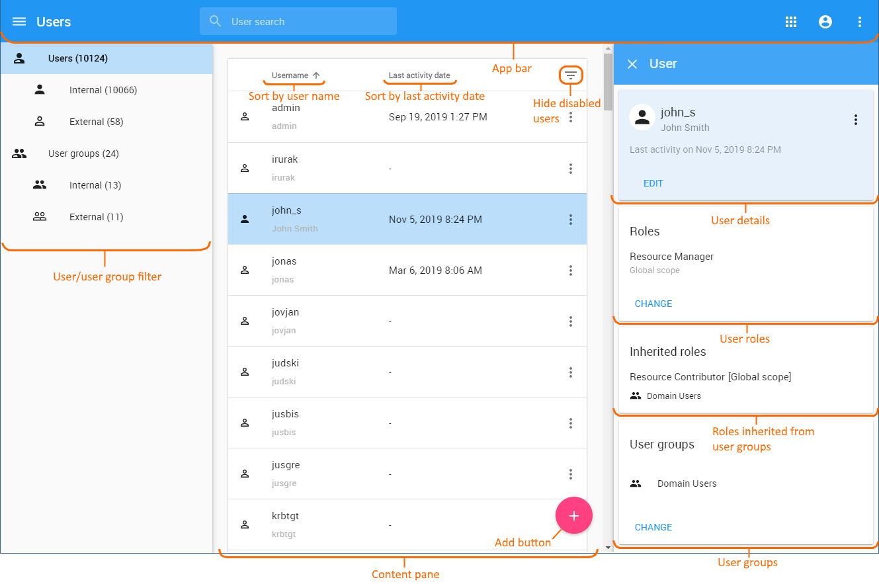The image size is (879, 588).
Task: Sort by Last activity date column
Action: 419,75
